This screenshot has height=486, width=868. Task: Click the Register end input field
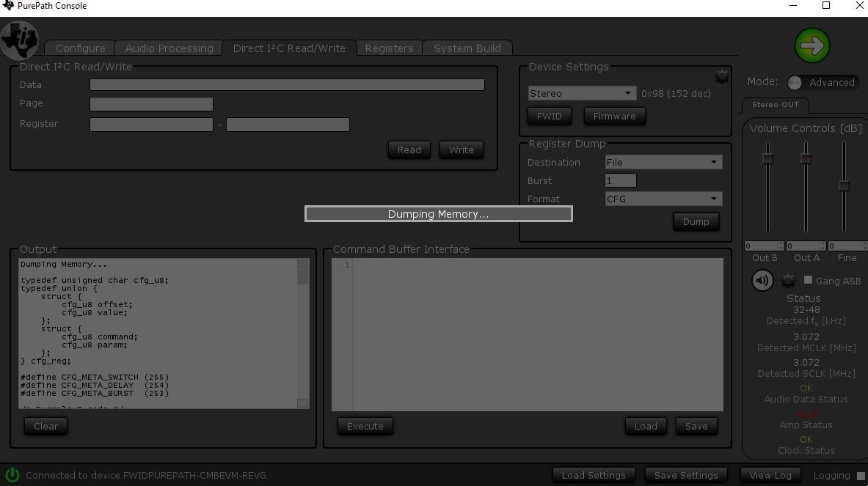coord(288,125)
